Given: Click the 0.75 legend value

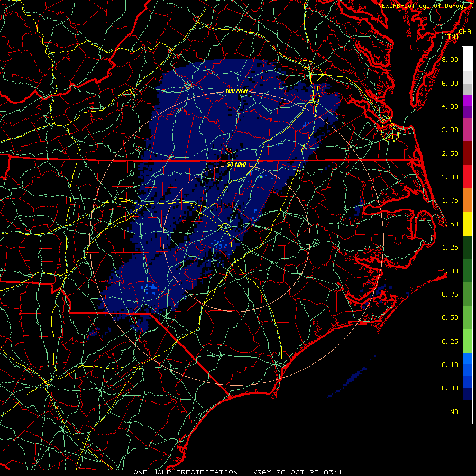Looking at the screenshot, I should (x=450, y=294).
